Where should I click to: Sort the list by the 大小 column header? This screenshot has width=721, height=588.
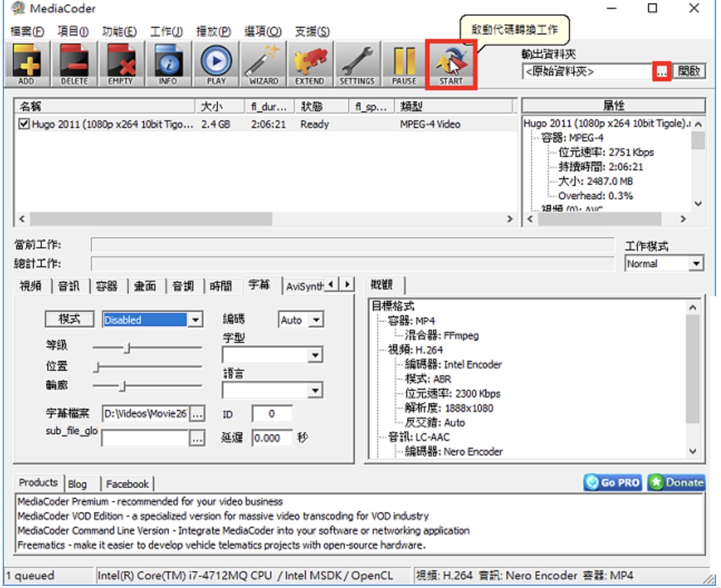pos(219,106)
